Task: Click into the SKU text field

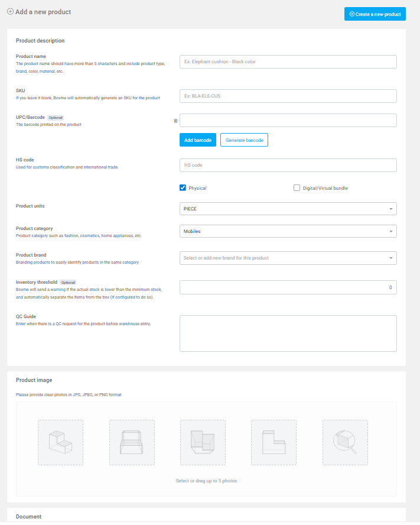Action: pos(288,96)
